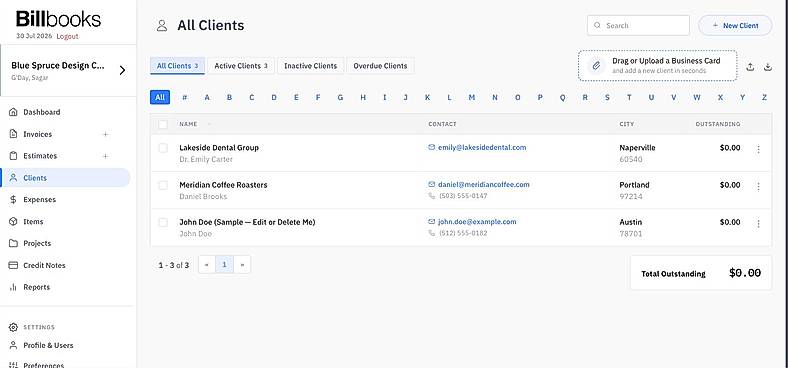Open the Dashboard sidebar item
Viewport: 788px width, 368px height.
pos(42,112)
